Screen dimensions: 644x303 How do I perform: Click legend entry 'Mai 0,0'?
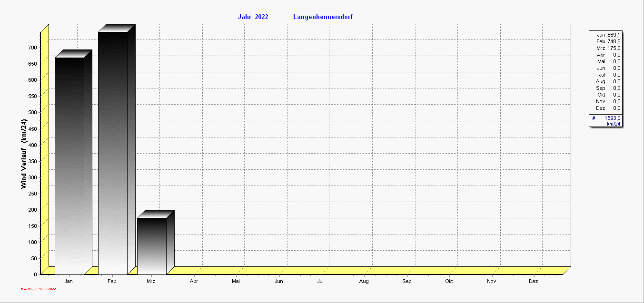click(608, 61)
